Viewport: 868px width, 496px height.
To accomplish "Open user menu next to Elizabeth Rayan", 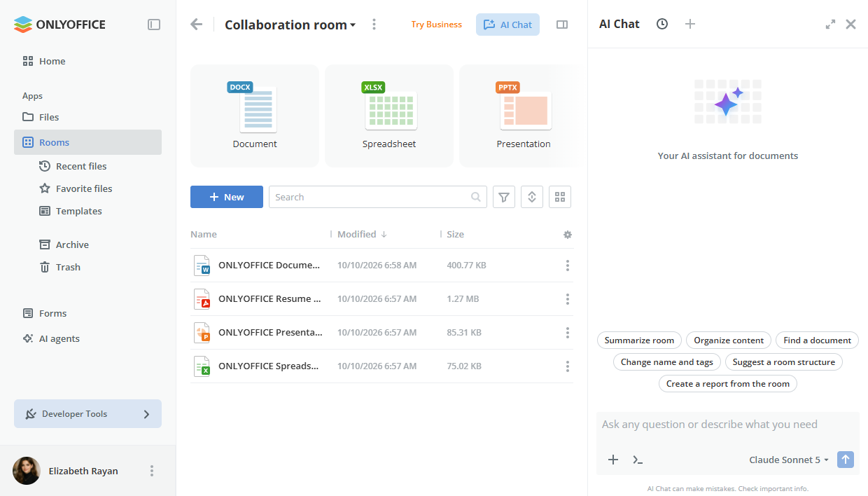I will (152, 471).
